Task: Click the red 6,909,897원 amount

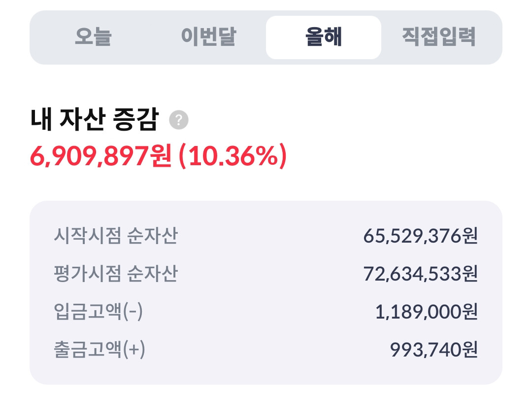Action: [x=100, y=157]
